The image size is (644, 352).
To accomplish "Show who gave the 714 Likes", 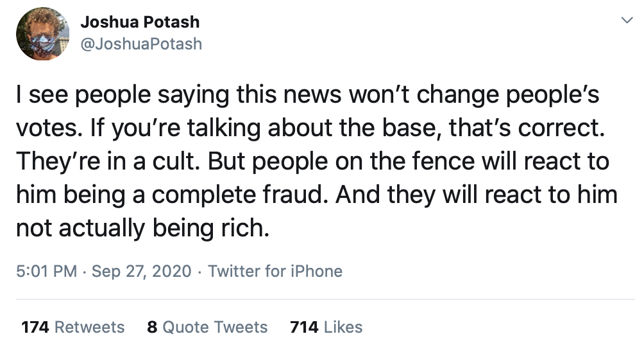I will click(326, 327).
